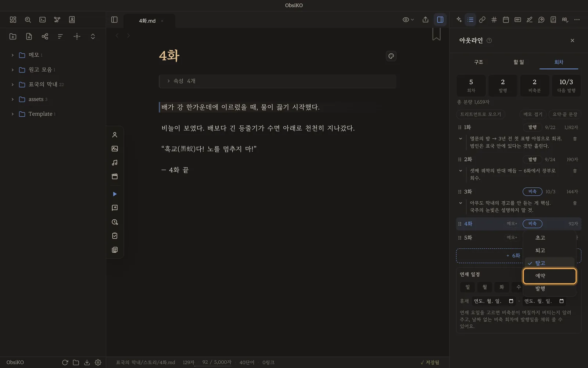Viewport: 588px width, 368px height.
Task: Create a new note with the file-plus icon
Action: point(29,36)
